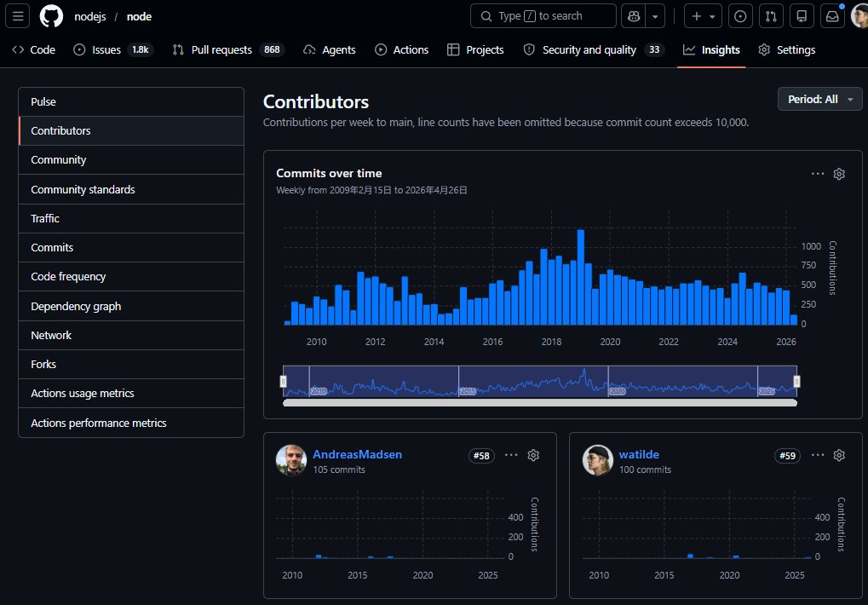Open the repository Settings tab
This screenshot has height=605, width=868.
tap(787, 49)
